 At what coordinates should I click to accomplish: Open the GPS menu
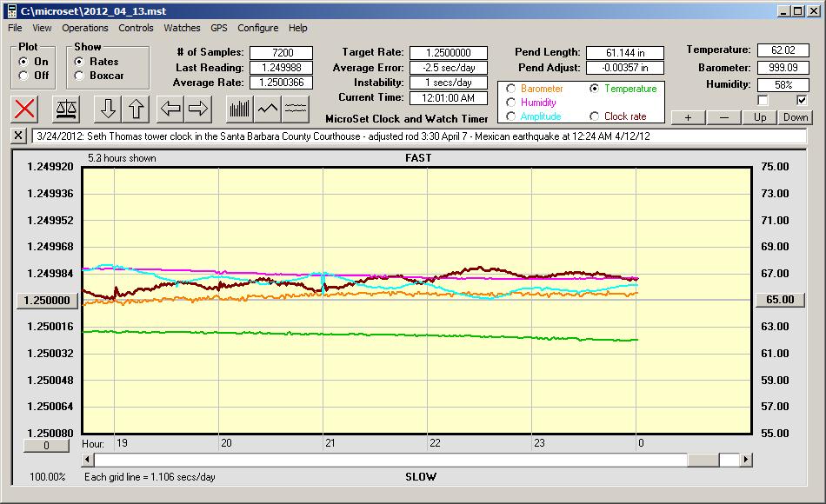point(218,28)
